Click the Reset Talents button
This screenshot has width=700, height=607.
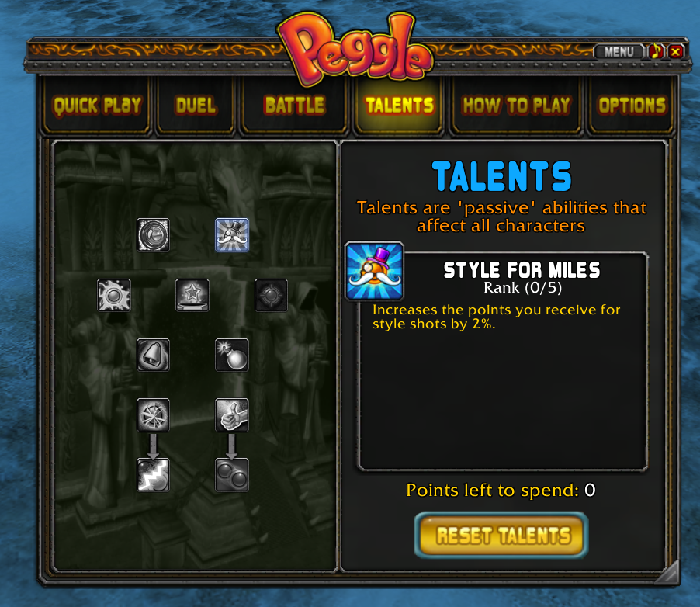(501, 535)
